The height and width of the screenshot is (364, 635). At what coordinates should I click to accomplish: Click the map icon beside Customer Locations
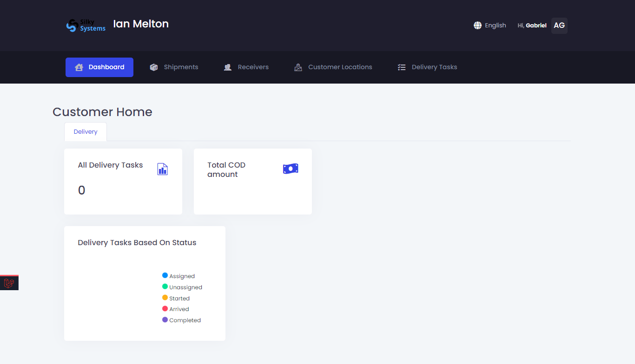pyautogui.click(x=298, y=67)
